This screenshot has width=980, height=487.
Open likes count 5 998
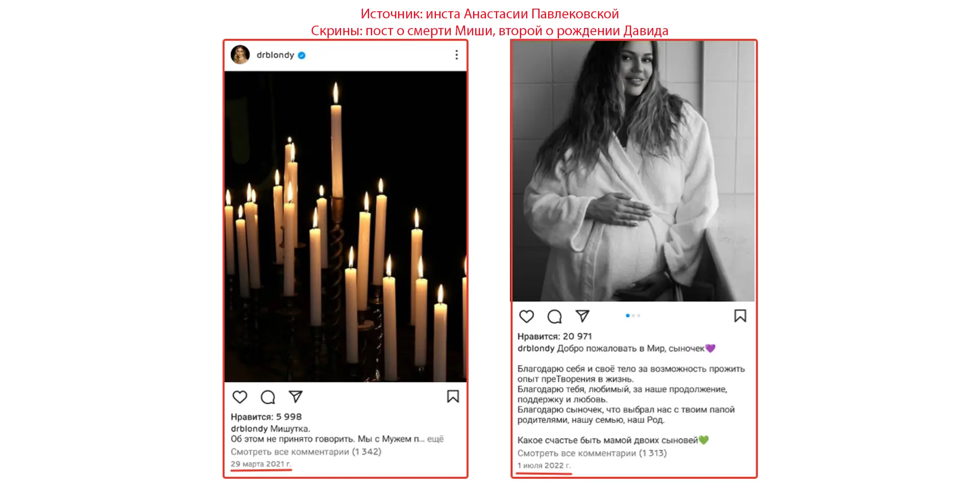[x=266, y=417]
